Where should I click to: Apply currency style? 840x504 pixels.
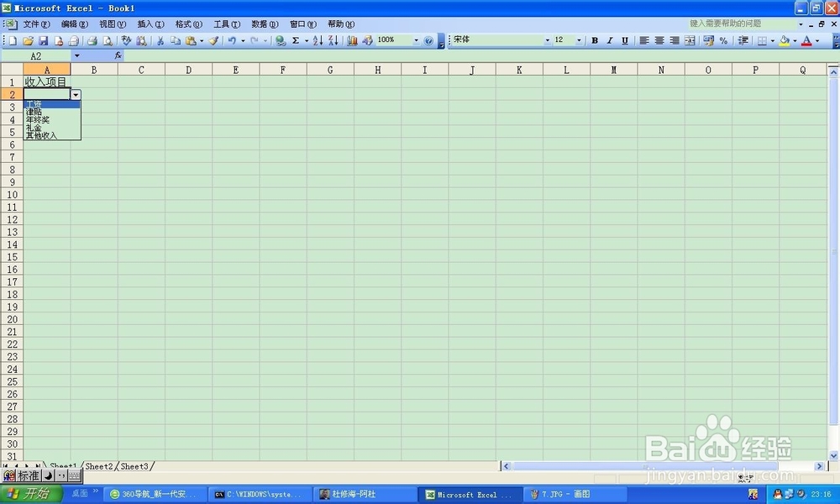tap(708, 40)
